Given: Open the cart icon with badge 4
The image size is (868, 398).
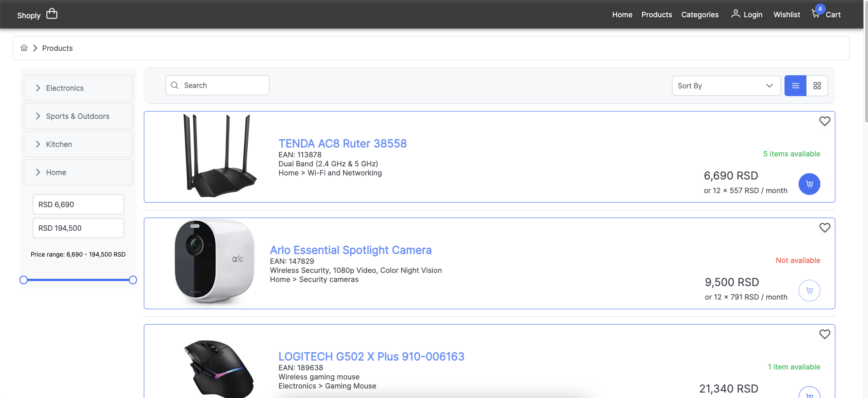Looking at the screenshot, I should [x=816, y=13].
